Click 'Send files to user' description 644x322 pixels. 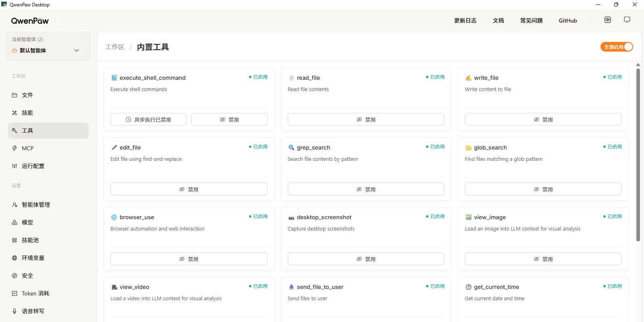coord(307,299)
